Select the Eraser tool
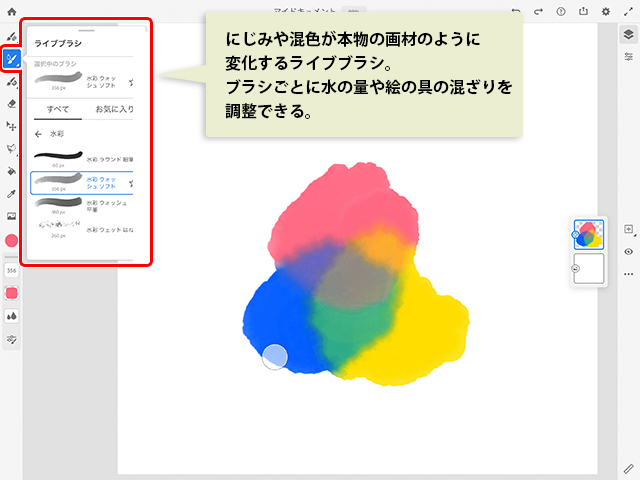Image resolution: width=640 pixels, height=480 pixels. (11, 104)
